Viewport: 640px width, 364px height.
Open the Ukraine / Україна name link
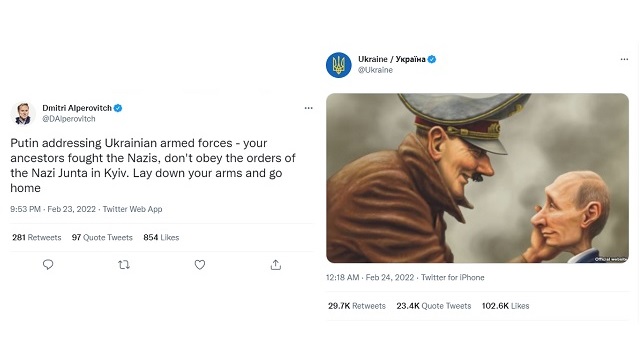click(x=392, y=59)
